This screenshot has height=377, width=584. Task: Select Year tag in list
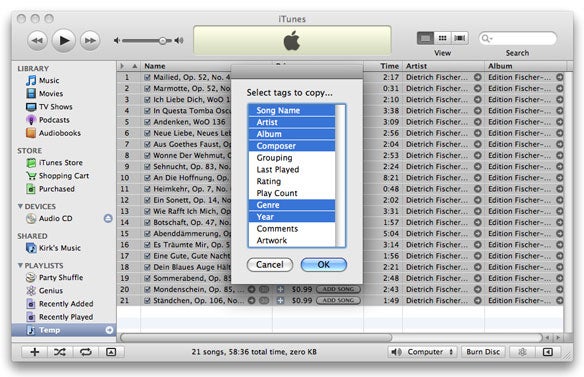[x=292, y=217]
